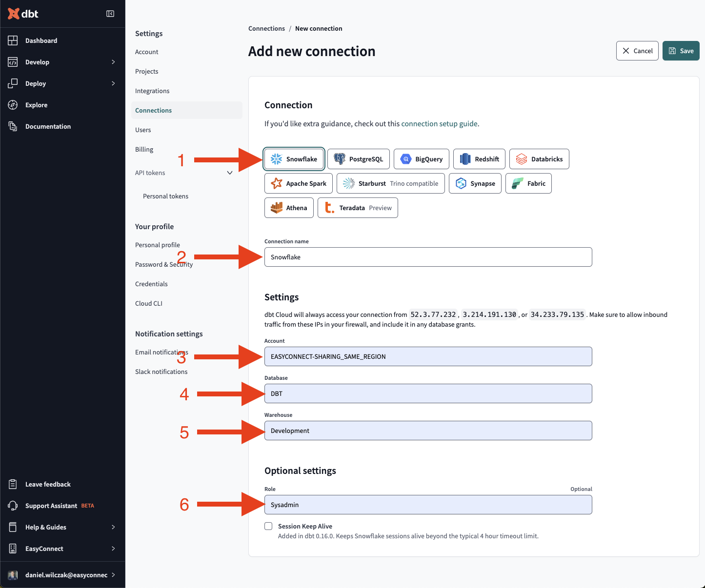Open Email notifications settings
This screenshot has width=705, height=588.
(x=161, y=352)
